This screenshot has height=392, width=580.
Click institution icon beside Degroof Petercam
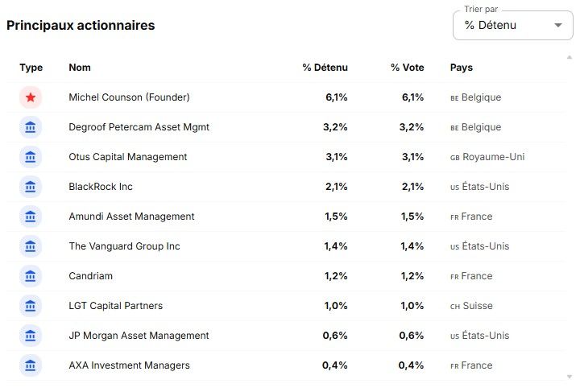click(x=31, y=127)
